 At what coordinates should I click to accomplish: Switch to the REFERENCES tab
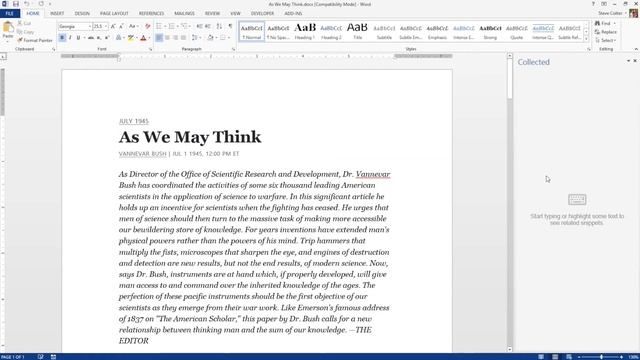click(x=151, y=13)
